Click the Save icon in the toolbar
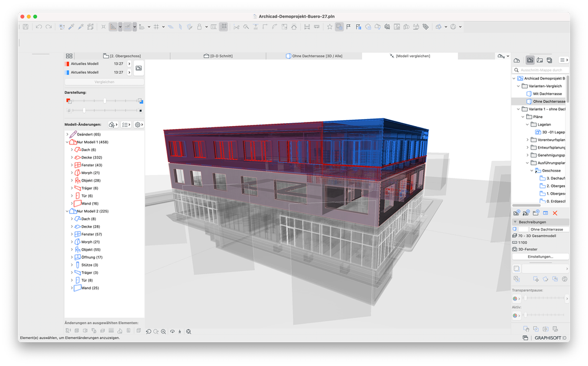This screenshot has height=366, width=588. point(25,27)
